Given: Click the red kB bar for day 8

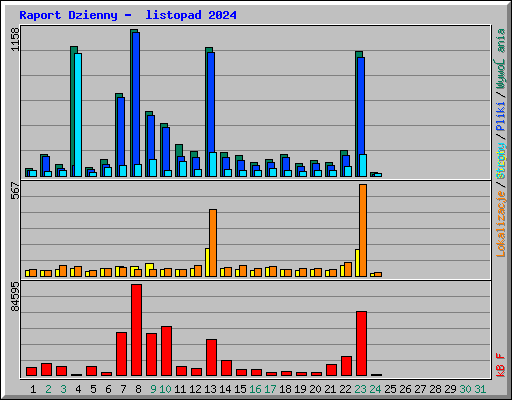Looking at the screenshot, I should 136,330.
